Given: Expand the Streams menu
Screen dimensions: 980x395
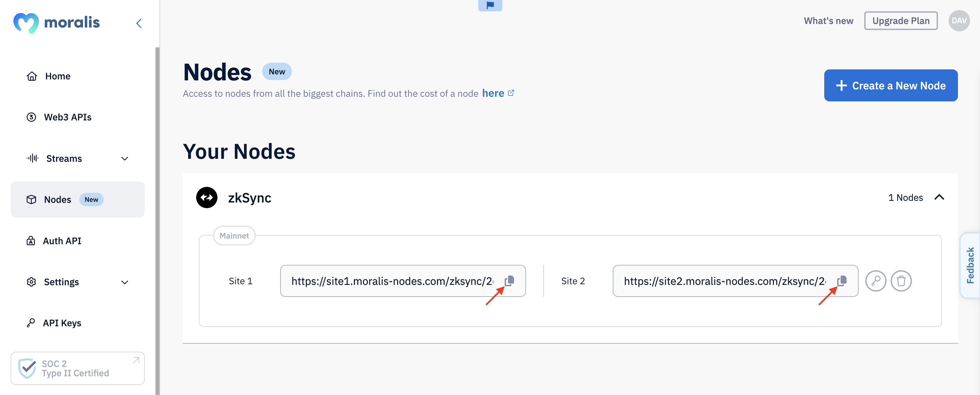Looking at the screenshot, I should 125,159.
